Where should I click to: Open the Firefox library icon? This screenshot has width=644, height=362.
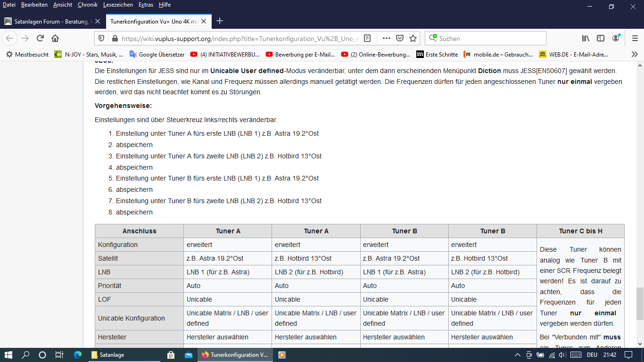click(586, 38)
